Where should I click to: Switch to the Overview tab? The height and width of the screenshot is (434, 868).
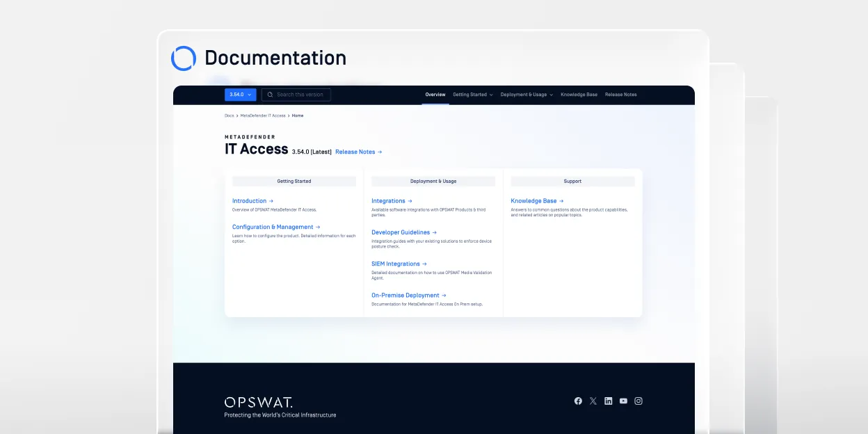pos(435,95)
